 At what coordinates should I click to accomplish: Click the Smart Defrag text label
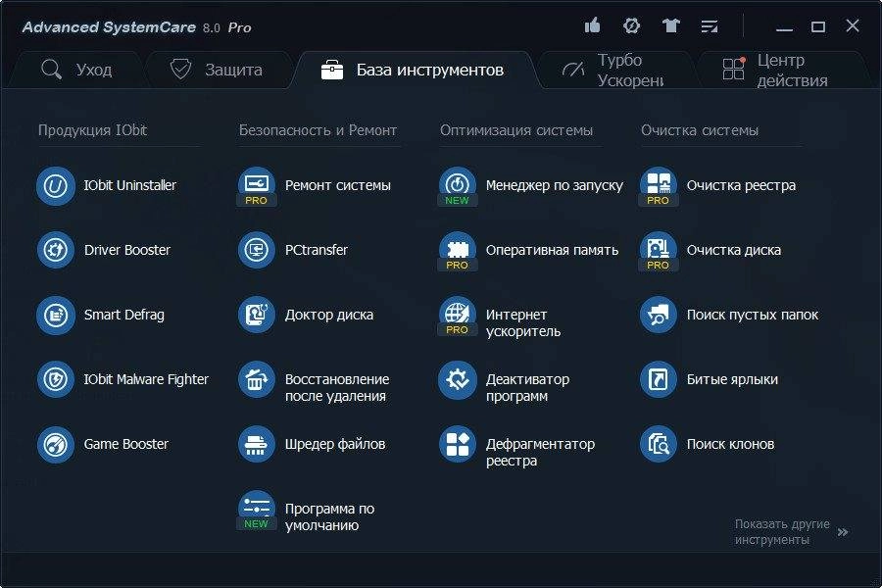pyautogui.click(x=124, y=315)
